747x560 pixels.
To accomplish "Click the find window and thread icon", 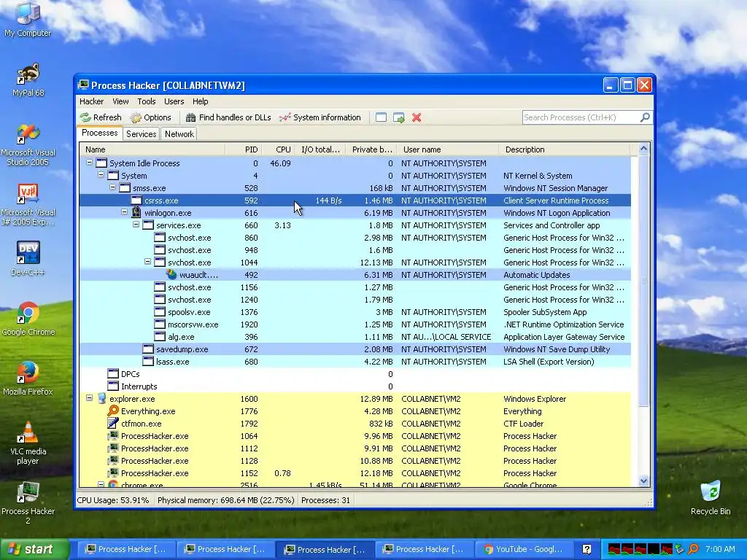I will pyautogui.click(x=399, y=117).
